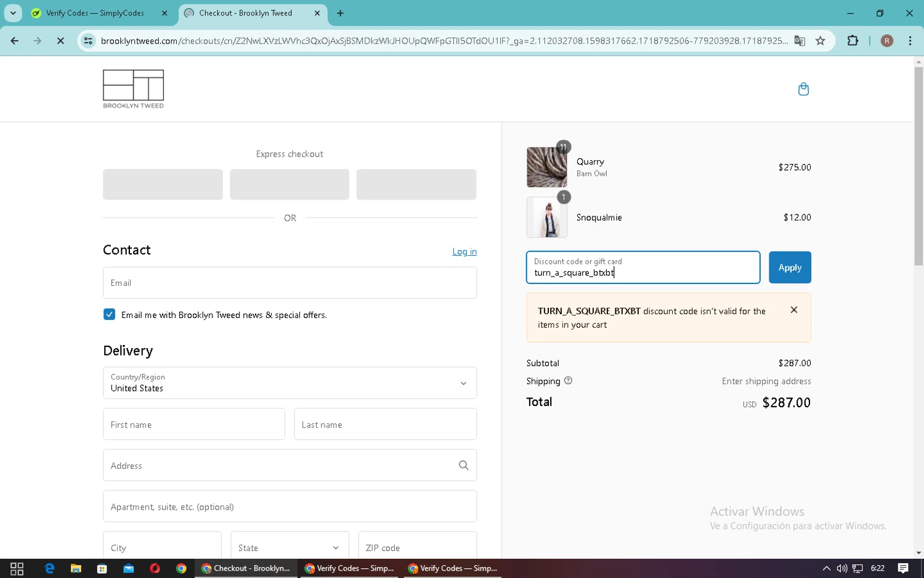The height and width of the screenshot is (578, 924).
Task: Go forward in browser history
Action: [x=38, y=41]
